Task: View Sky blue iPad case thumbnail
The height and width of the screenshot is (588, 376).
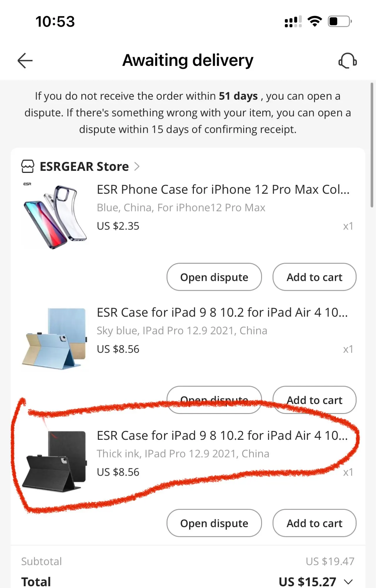Action: click(x=55, y=339)
